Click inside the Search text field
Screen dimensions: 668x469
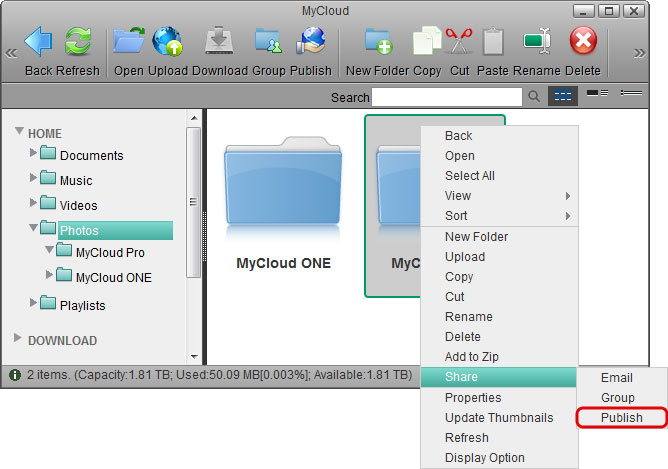446,97
